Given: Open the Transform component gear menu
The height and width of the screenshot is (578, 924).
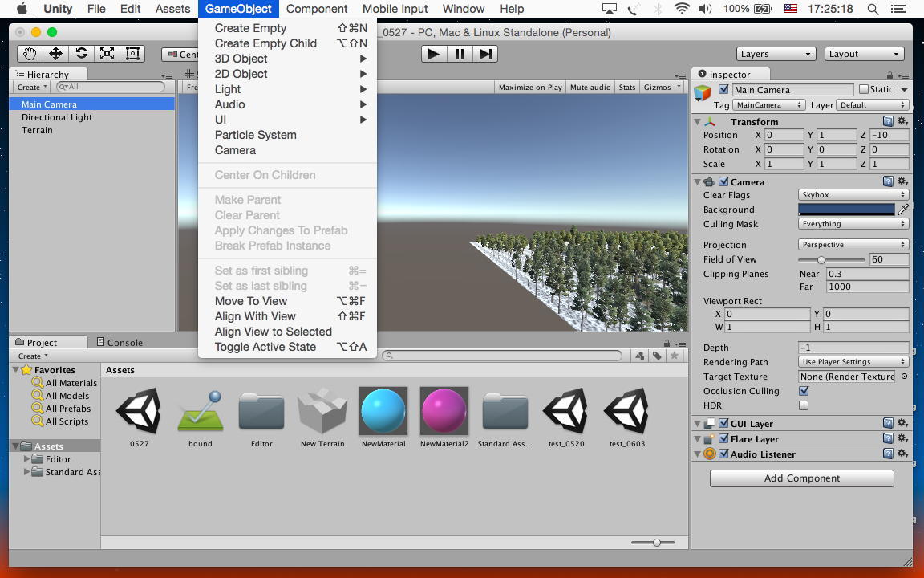Looking at the screenshot, I should 902,121.
